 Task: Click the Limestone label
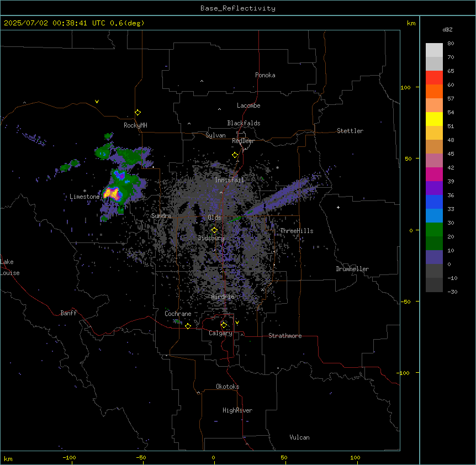[84, 197]
